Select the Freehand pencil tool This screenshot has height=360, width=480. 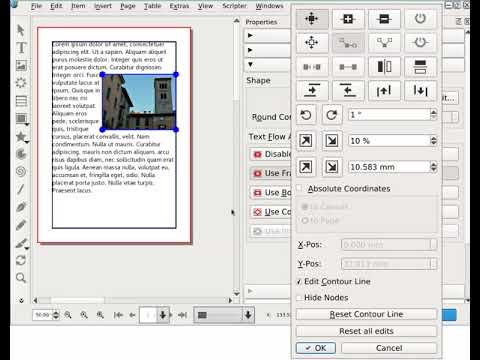click(21, 225)
